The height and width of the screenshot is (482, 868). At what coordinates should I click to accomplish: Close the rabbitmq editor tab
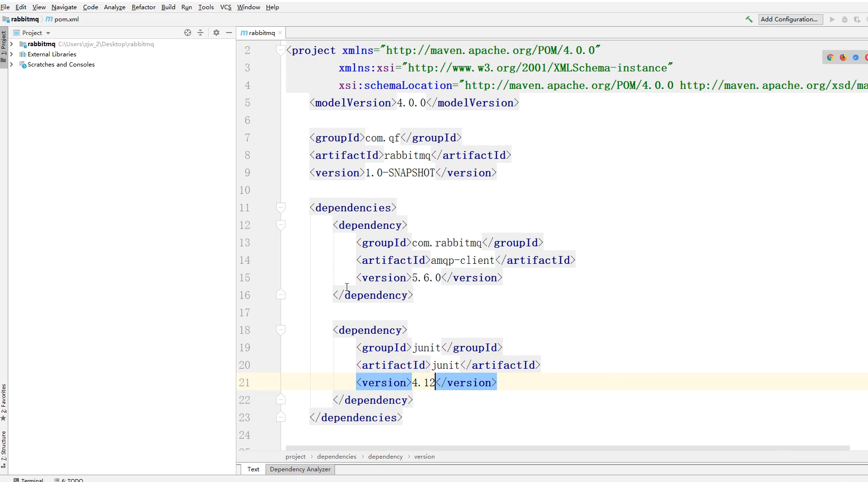coord(280,33)
